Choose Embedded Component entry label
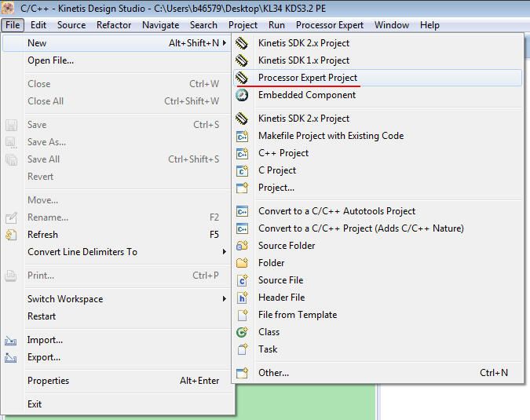The width and height of the screenshot is (530, 420). tap(307, 95)
